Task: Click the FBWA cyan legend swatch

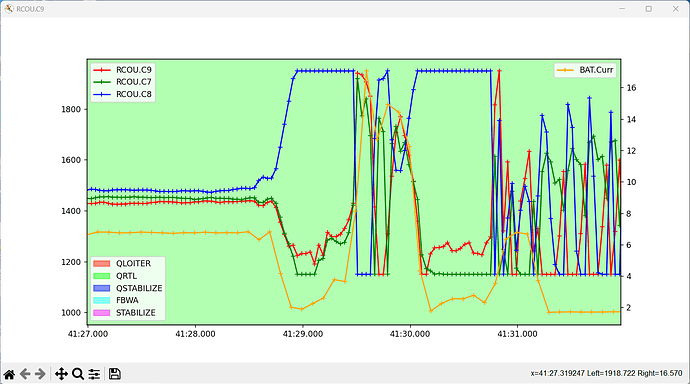Action: [102, 300]
